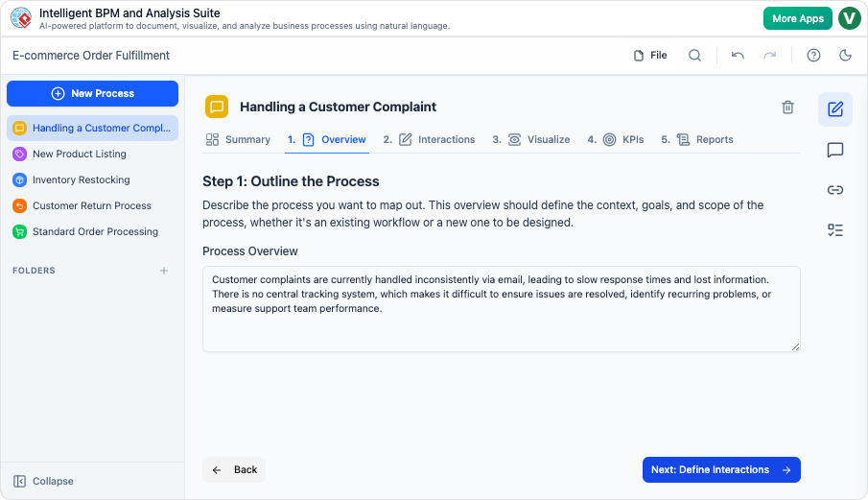
Task: Open Customer Return Process
Action: pos(92,206)
